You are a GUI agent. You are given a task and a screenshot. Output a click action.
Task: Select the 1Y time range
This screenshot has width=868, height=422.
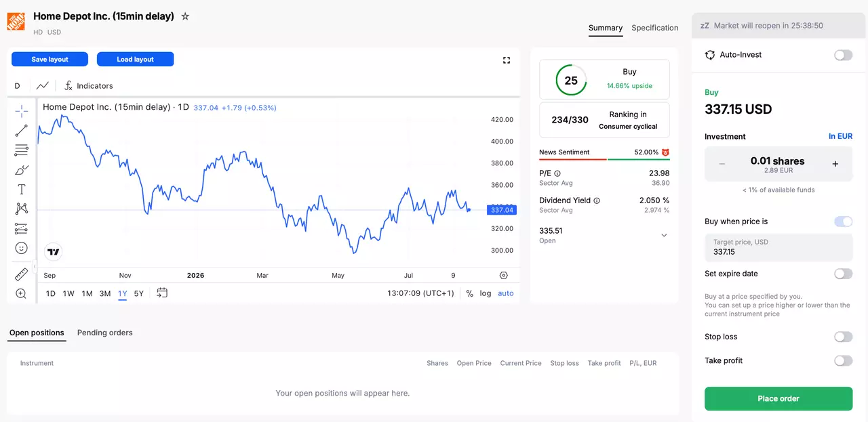point(123,293)
